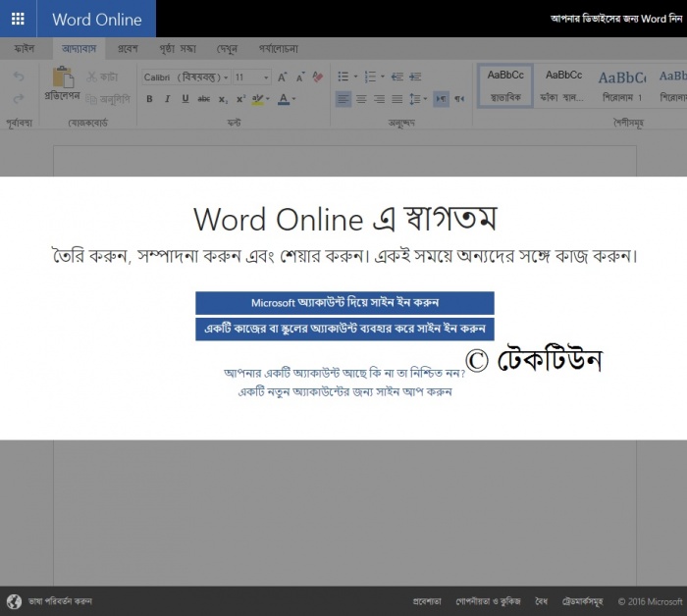Image resolution: width=687 pixels, height=616 pixels.
Task: Open গোপনীয়তা ও কুকিজ footer link
Action: [488, 601]
